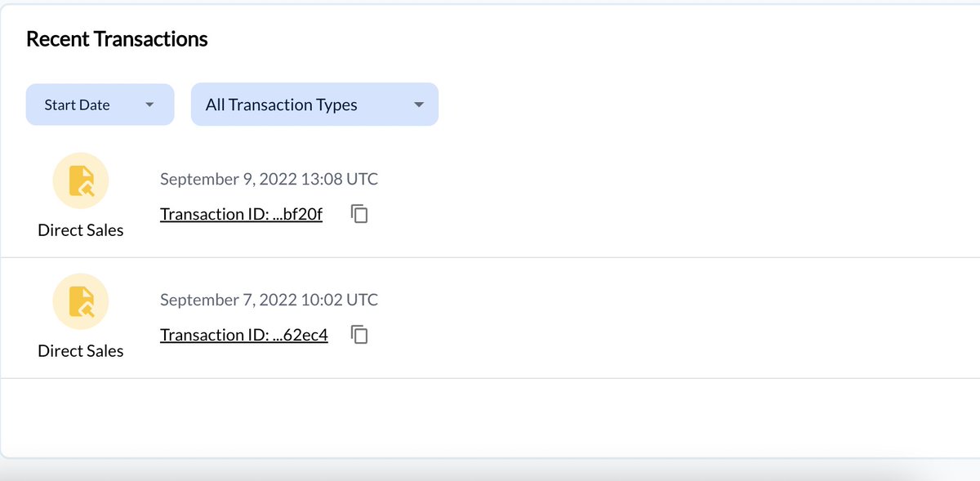This screenshot has width=980, height=481.
Task: Copy the transaction ID ending in bf20f
Action: (x=360, y=214)
